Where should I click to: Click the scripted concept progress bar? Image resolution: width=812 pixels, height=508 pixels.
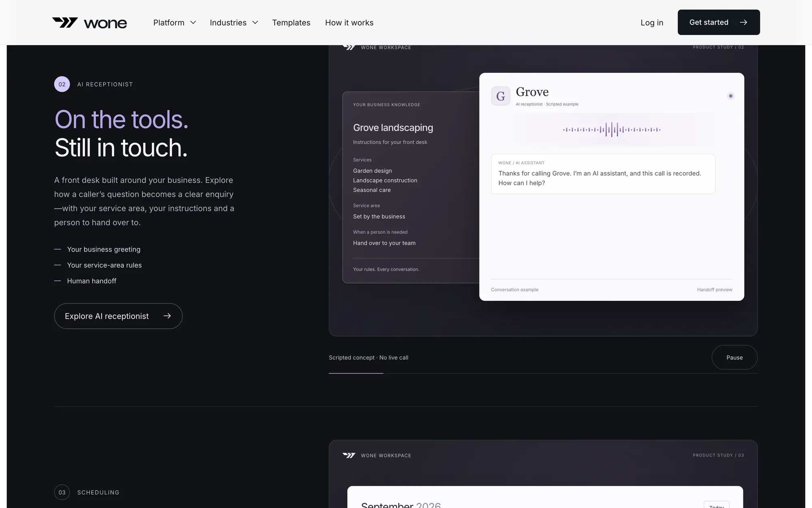543,373
